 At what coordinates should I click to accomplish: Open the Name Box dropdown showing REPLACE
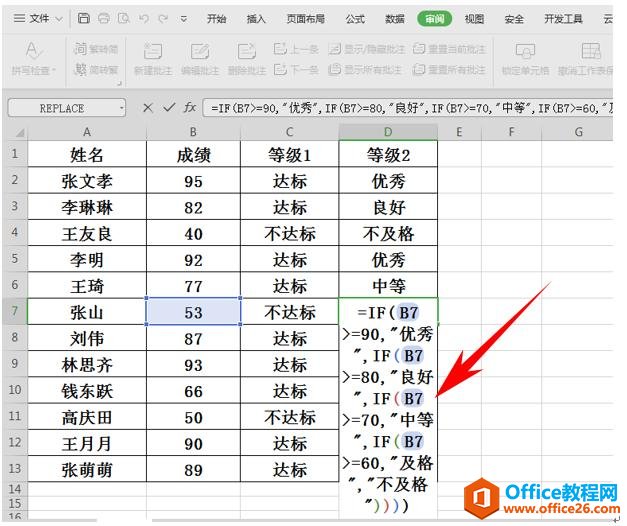(x=121, y=108)
